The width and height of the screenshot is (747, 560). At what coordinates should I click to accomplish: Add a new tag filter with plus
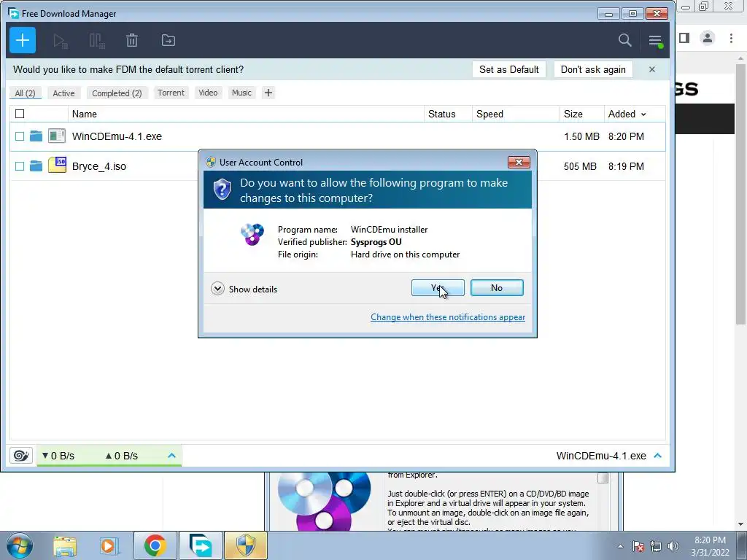tap(268, 93)
